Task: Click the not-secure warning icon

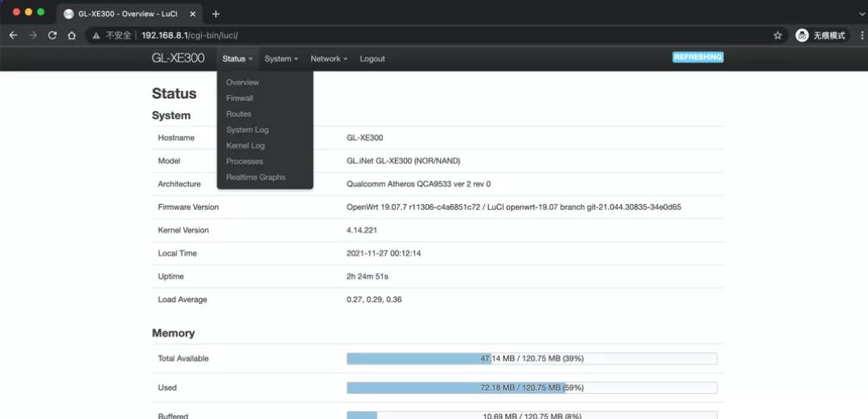Action: tap(96, 35)
